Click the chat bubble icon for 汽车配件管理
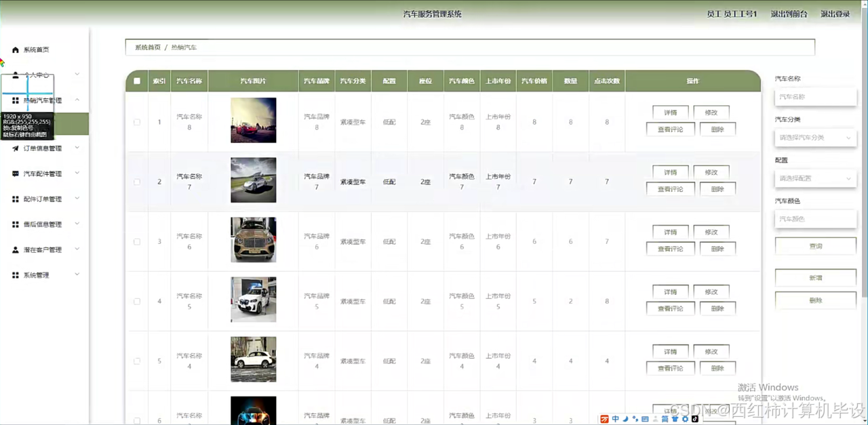The width and height of the screenshot is (868, 425). 16,174
